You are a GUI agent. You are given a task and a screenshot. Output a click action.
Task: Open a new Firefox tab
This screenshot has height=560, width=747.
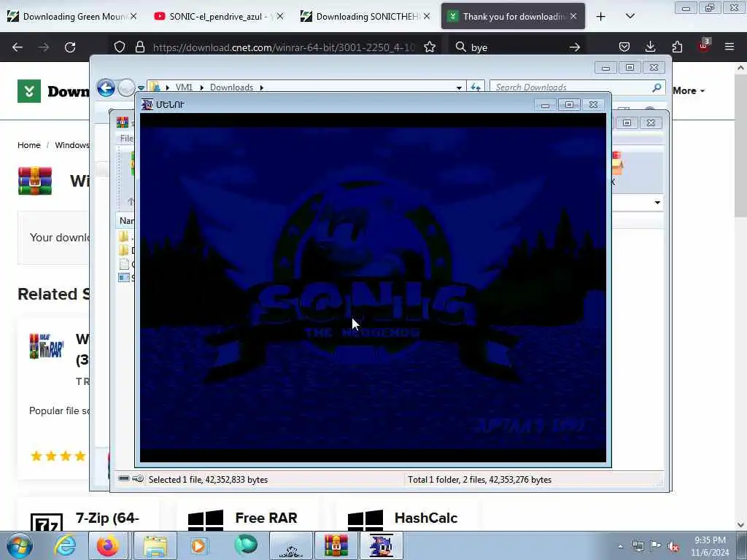click(601, 17)
